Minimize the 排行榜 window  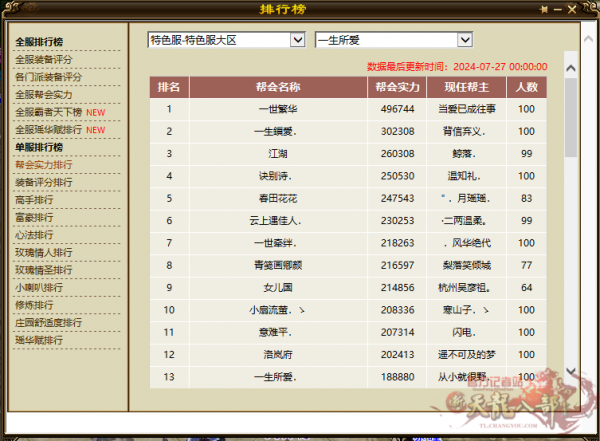(558, 10)
